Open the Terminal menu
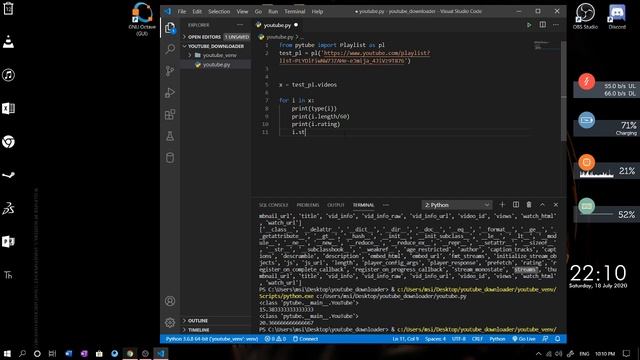The image size is (640, 360). [295, 11]
